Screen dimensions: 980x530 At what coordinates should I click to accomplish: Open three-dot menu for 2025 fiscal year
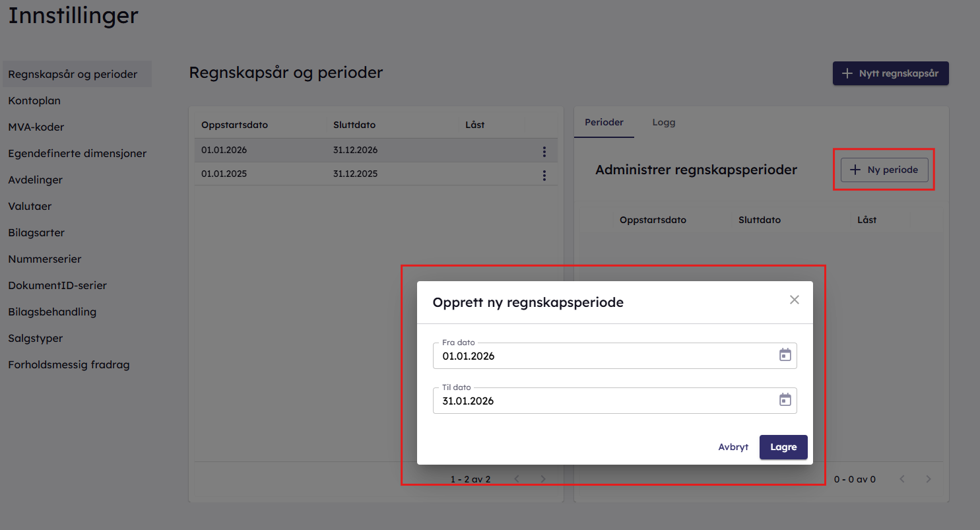(544, 176)
